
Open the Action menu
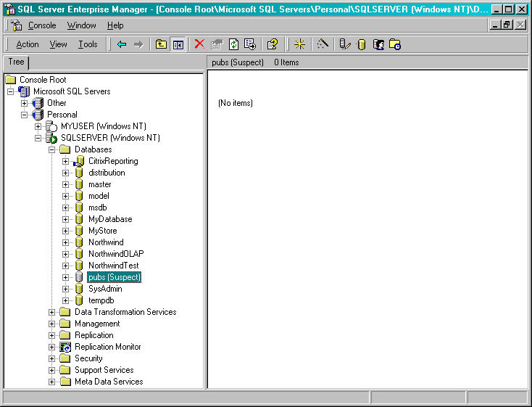pyautogui.click(x=28, y=44)
